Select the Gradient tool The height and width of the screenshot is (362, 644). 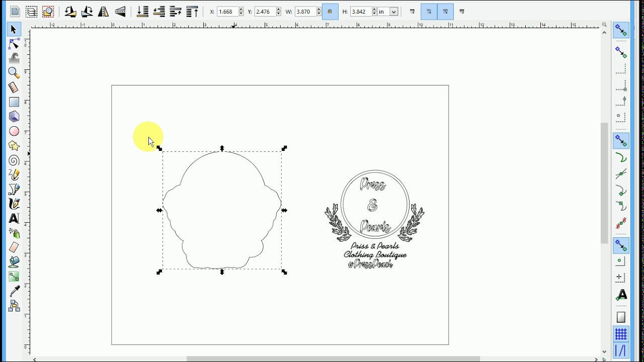pyautogui.click(x=14, y=277)
